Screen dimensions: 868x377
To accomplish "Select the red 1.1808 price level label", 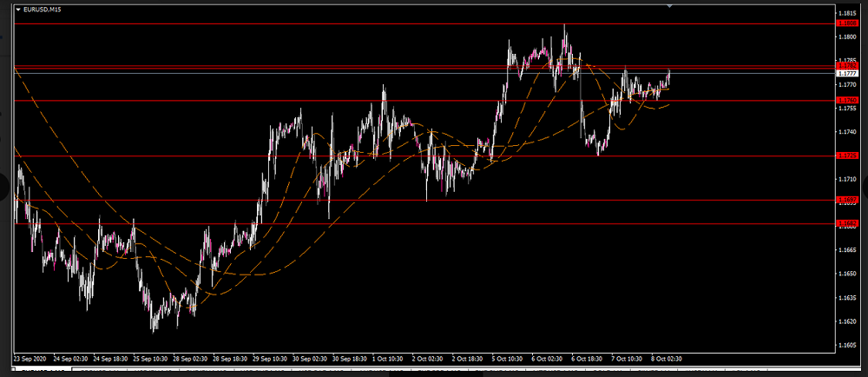I will click(847, 23).
